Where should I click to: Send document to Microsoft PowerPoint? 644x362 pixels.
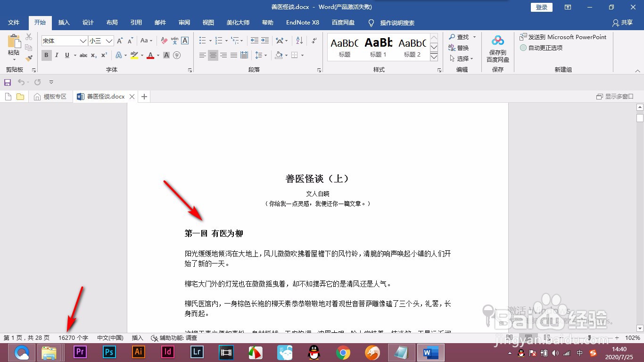564,36
